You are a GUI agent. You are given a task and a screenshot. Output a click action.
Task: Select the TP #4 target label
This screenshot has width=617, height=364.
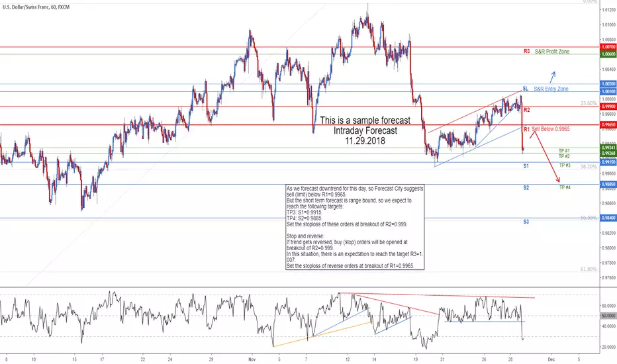click(565, 187)
